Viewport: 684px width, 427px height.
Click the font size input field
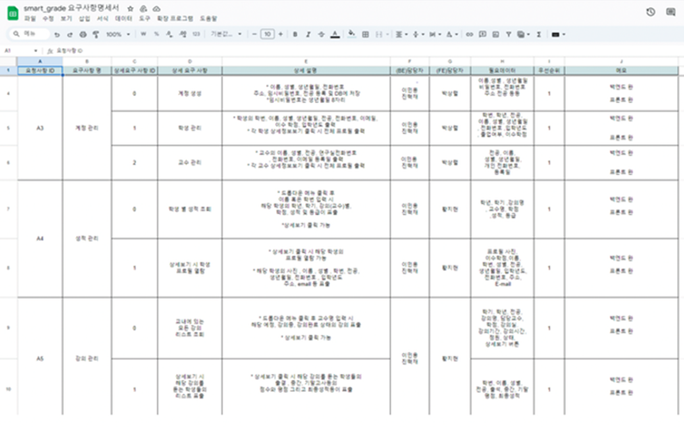click(267, 34)
